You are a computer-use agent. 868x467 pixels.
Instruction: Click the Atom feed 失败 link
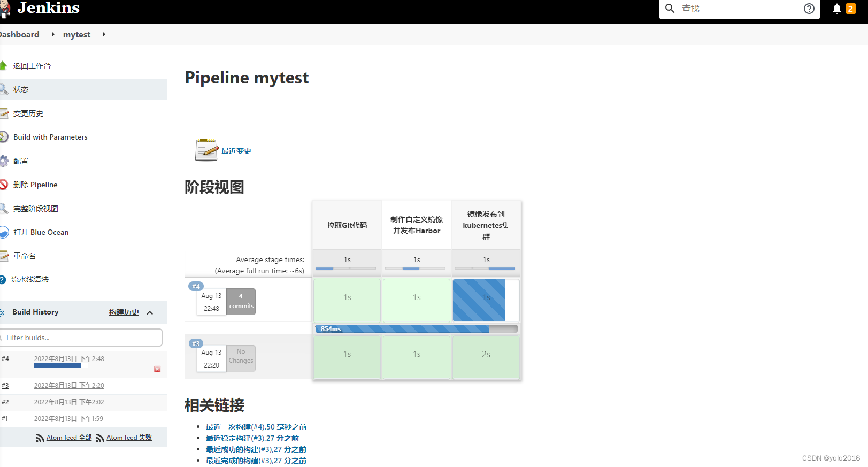point(129,438)
